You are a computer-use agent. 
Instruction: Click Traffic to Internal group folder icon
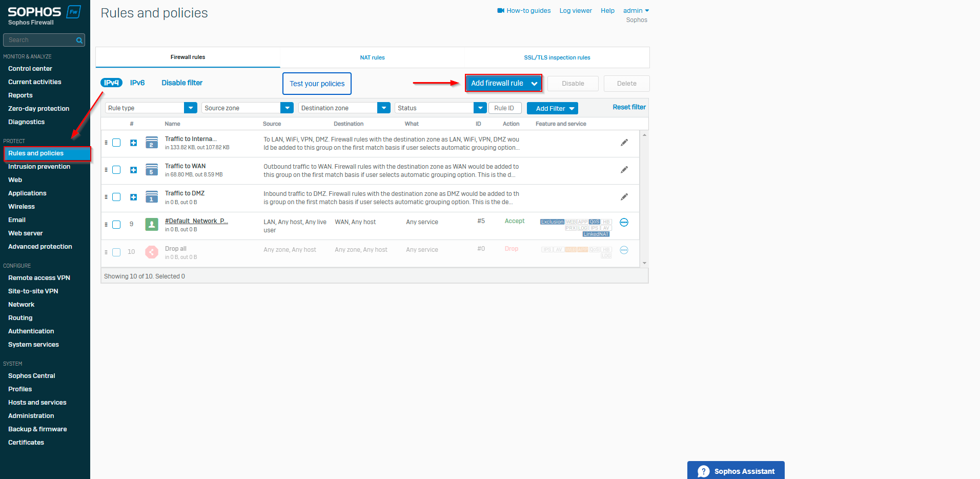point(152,142)
